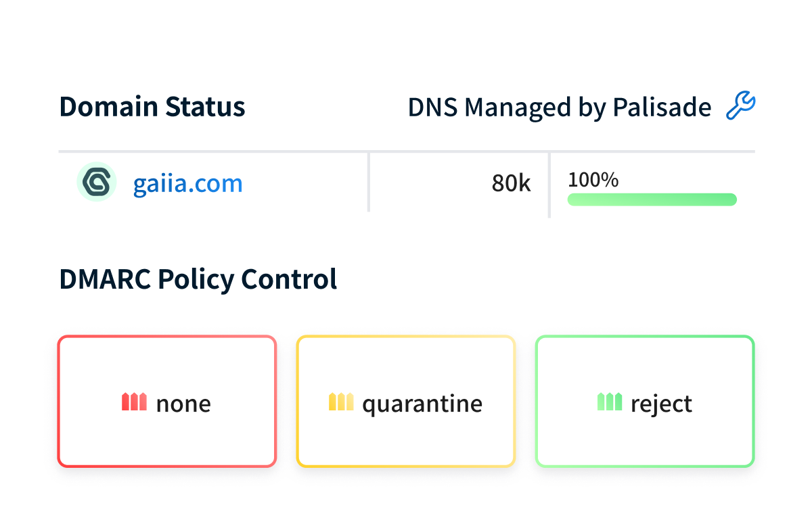Click the 'quarantine' policy label text

point(422,404)
